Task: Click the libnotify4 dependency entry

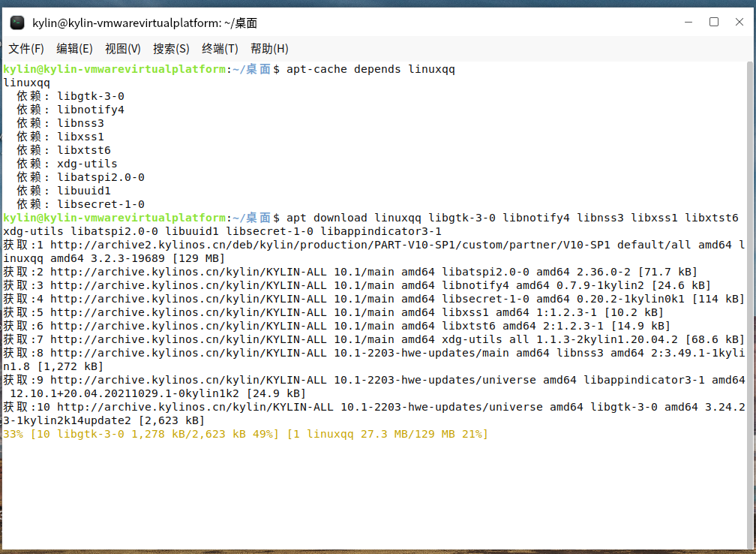Action: tap(90, 110)
